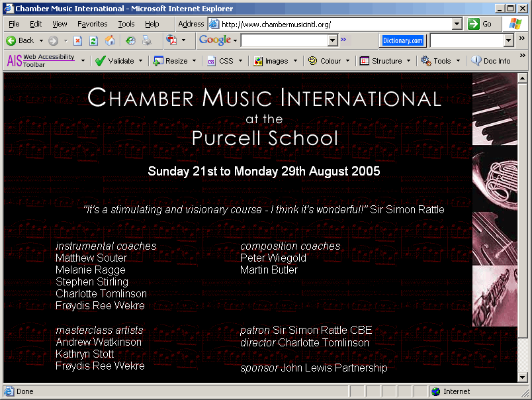Open the Images dropdown arrow
Viewport: 532px width, 400px height.
click(x=295, y=61)
